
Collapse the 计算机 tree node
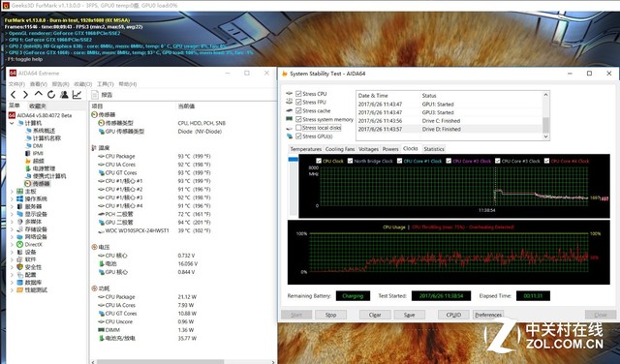click(x=12, y=123)
